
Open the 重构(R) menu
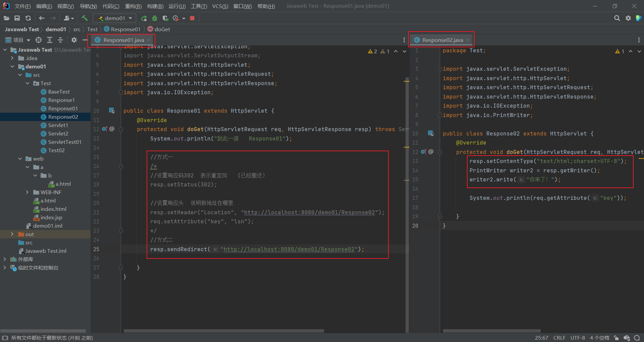133,6
